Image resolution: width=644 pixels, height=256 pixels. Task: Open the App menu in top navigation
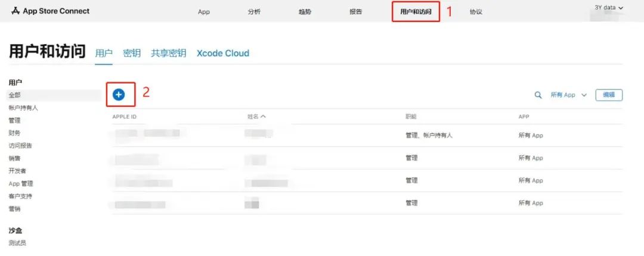[x=204, y=12]
